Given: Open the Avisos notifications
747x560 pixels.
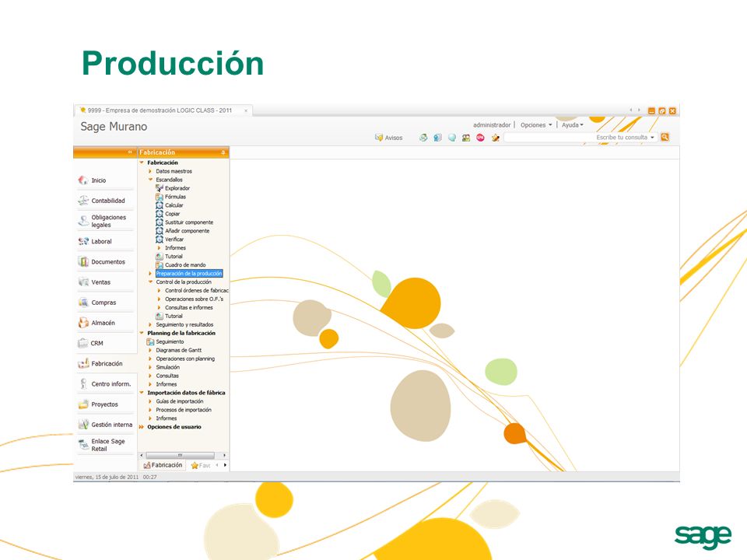Looking at the screenshot, I should click(x=389, y=138).
